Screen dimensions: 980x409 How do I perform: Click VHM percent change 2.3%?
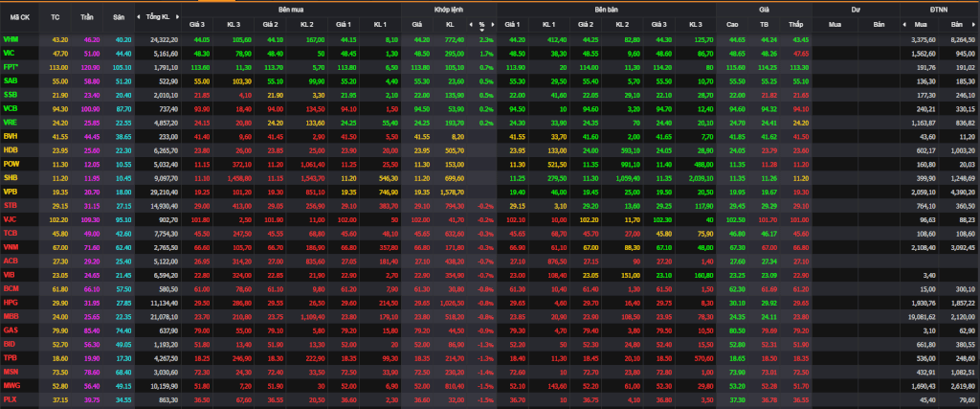click(486, 39)
